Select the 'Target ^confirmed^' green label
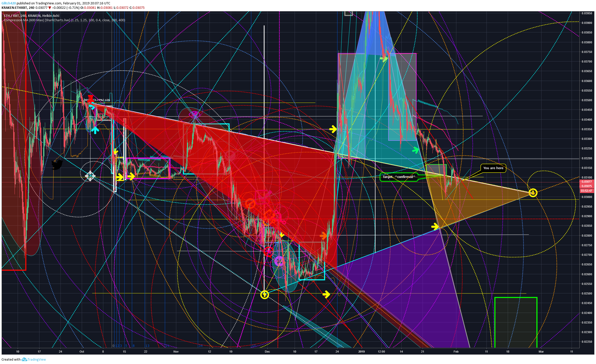The height and width of the screenshot is (364, 596). point(399,177)
